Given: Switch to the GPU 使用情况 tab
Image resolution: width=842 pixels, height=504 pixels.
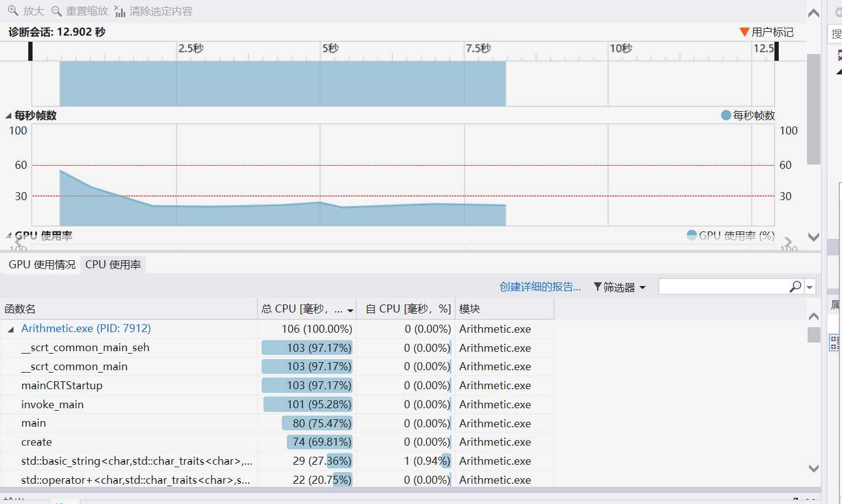Looking at the screenshot, I should (x=42, y=265).
